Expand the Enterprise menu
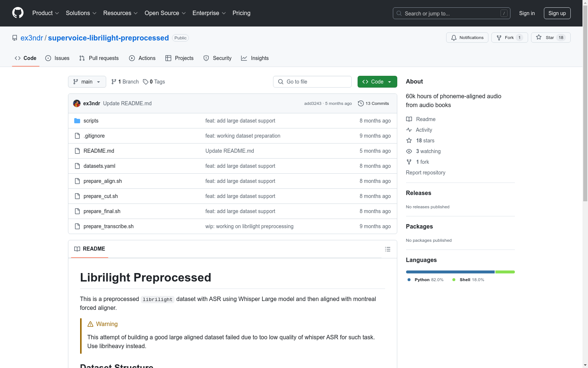The image size is (588, 368). (x=209, y=13)
